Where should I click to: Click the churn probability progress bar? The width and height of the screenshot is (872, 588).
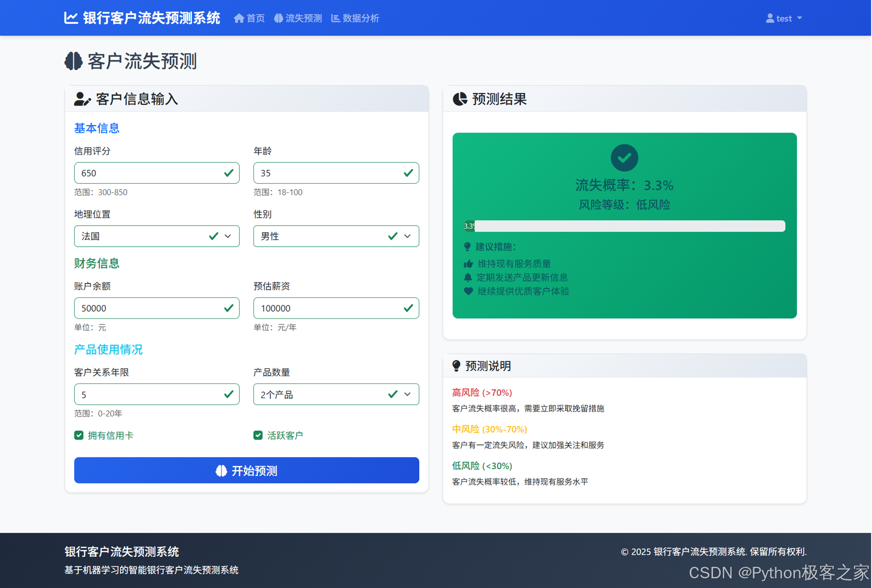click(x=624, y=226)
